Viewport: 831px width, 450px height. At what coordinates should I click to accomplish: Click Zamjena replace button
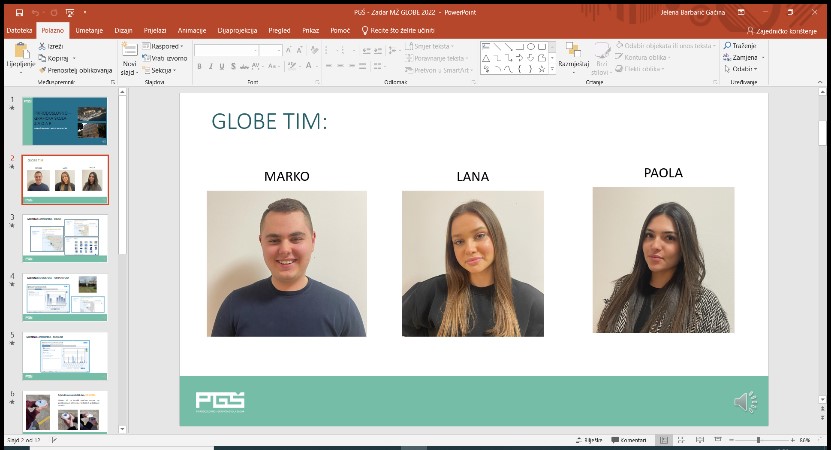[x=744, y=57]
